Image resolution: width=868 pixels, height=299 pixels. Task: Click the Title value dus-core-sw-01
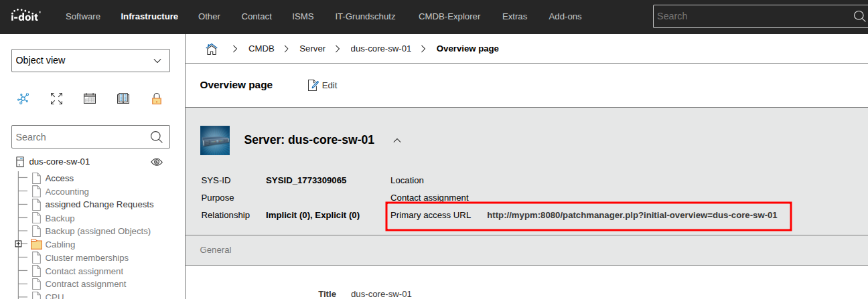click(381, 294)
